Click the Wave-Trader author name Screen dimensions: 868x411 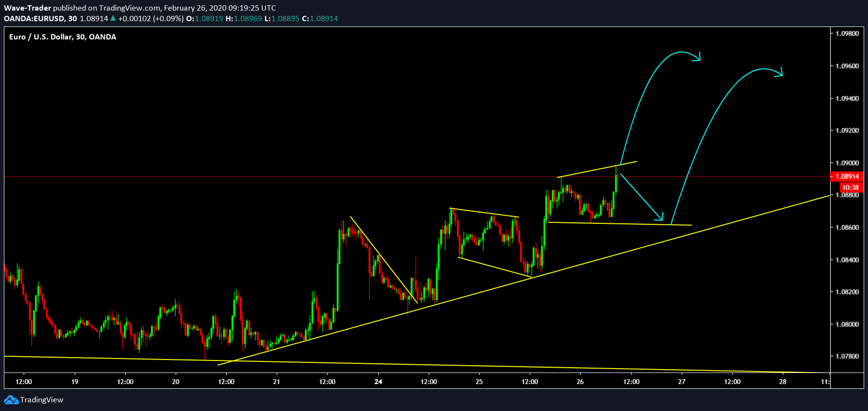(x=27, y=8)
